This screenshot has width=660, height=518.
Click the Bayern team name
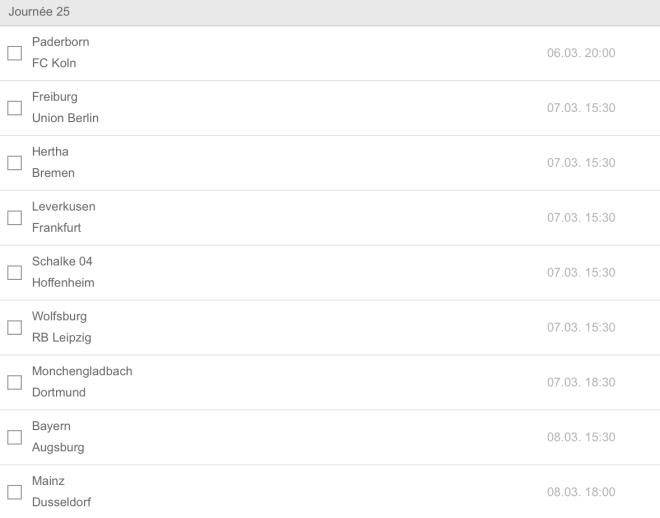coord(51,426)
